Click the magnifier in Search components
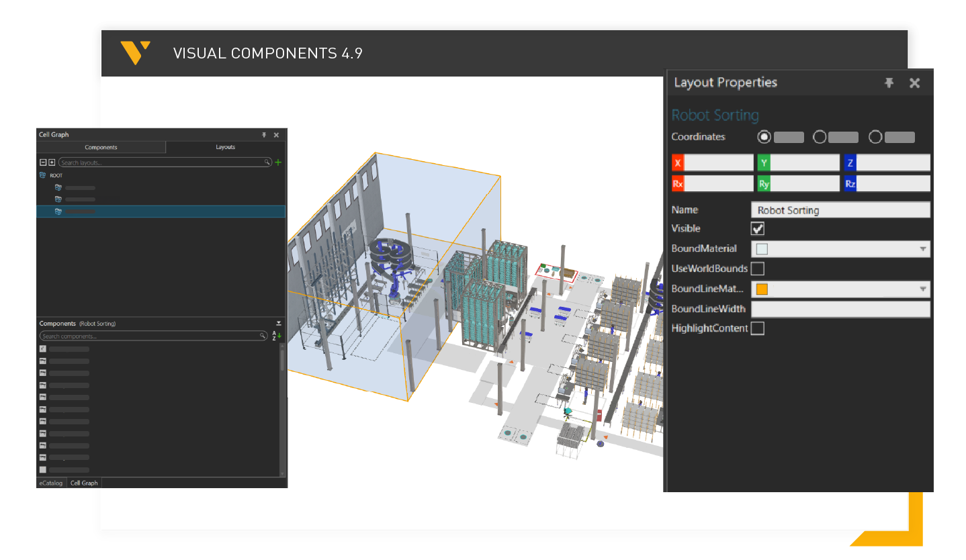This screenshot has width=966, height=560. [263, 336]
